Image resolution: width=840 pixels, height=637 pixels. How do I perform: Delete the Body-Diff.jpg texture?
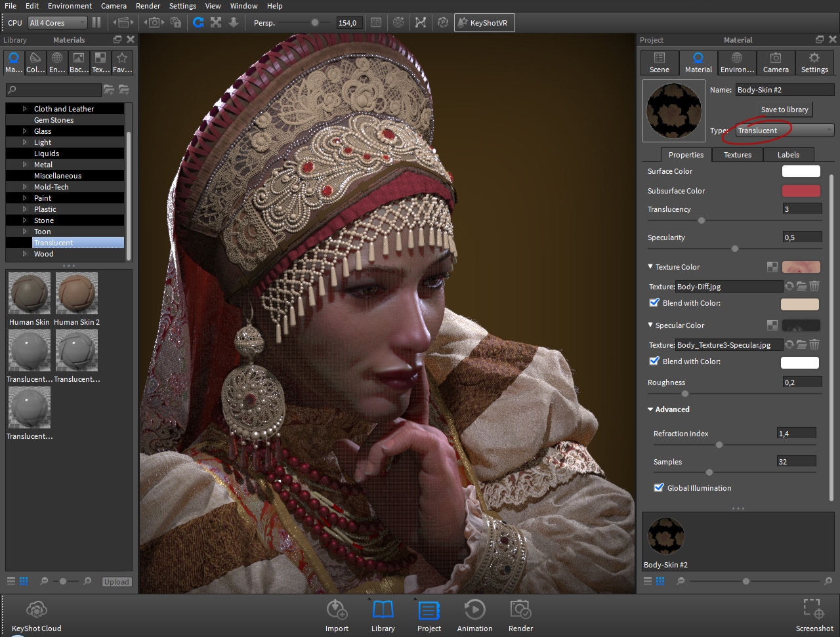coord(814,286)
